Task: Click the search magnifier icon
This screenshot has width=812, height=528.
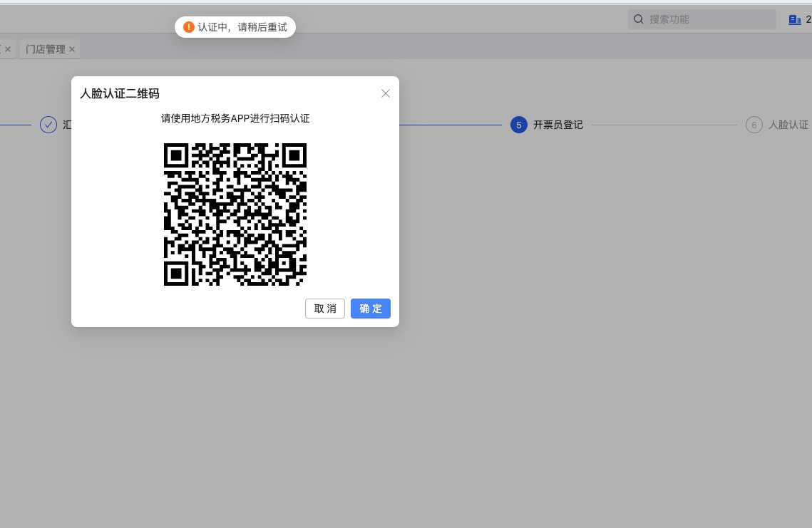Action: pyautogui.click(x=639, y=19)
